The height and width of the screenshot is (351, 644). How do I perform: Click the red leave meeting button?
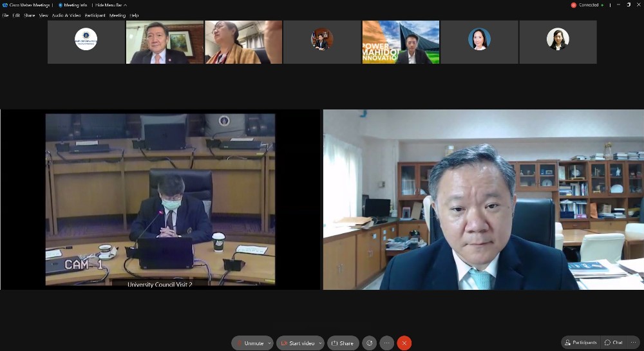click(404, 343)
